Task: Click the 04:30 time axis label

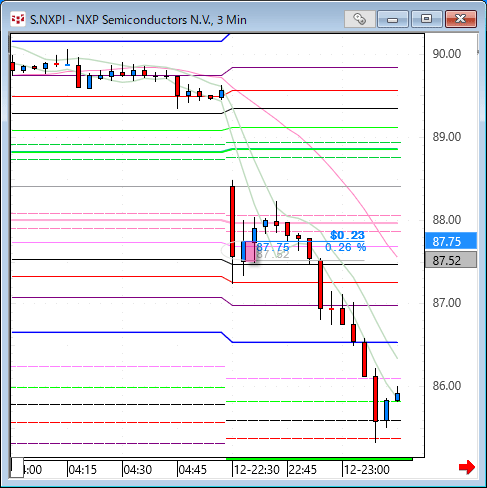Action: tap(138, 470)
